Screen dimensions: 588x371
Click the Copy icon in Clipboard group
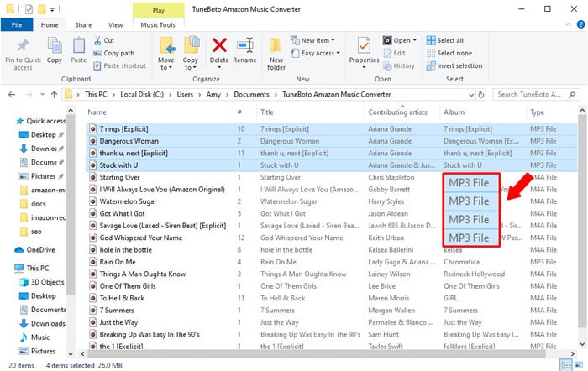(x=55, y=45)
